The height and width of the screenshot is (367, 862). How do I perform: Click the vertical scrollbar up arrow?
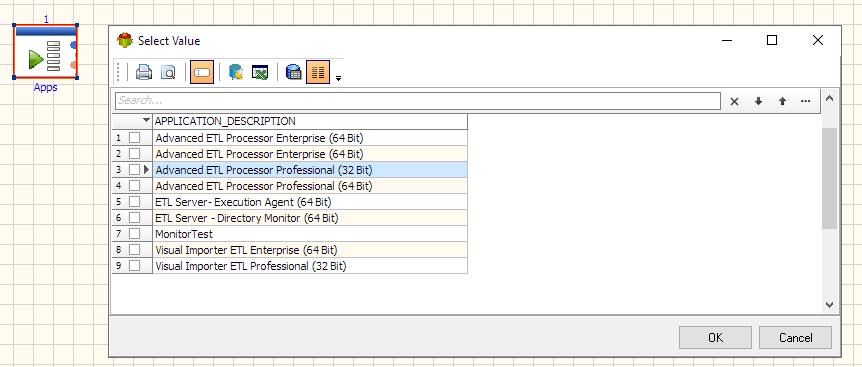[x=830, y=98]
